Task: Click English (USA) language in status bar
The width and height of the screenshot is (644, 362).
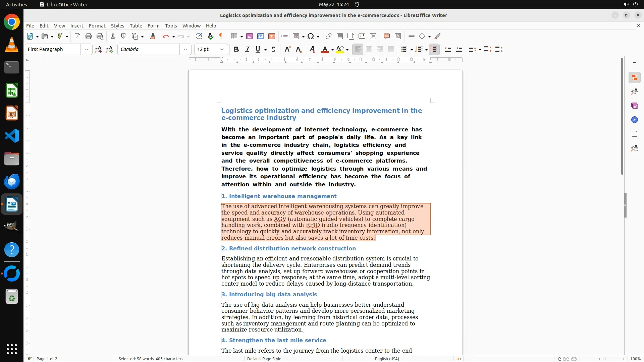Action: [x=387, y=359]
